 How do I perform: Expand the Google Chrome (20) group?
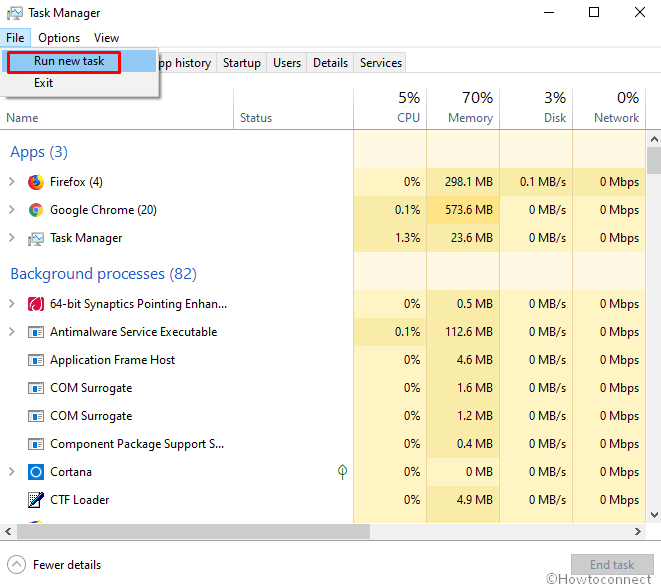pyautogui.click(x=12, y=210)
